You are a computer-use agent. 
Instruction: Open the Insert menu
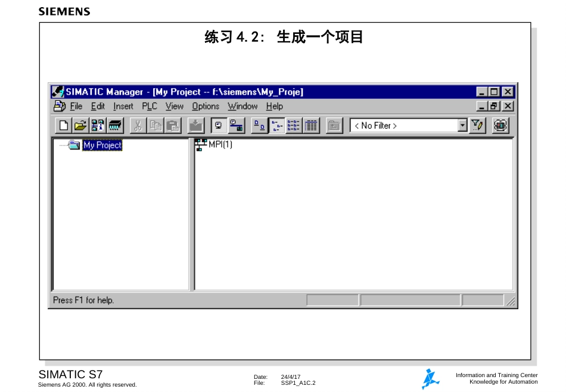point(123,106)
